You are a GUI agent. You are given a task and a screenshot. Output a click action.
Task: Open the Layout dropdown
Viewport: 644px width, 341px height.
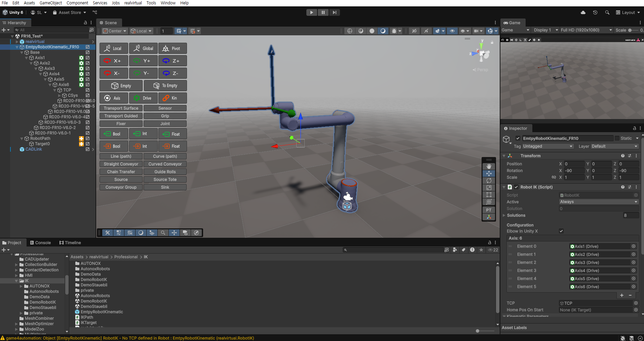pyautogui.click(x=628, y=12)
